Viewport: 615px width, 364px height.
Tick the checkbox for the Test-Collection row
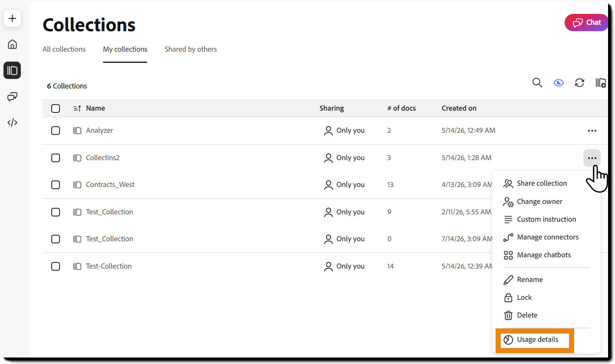click(56, 266)
